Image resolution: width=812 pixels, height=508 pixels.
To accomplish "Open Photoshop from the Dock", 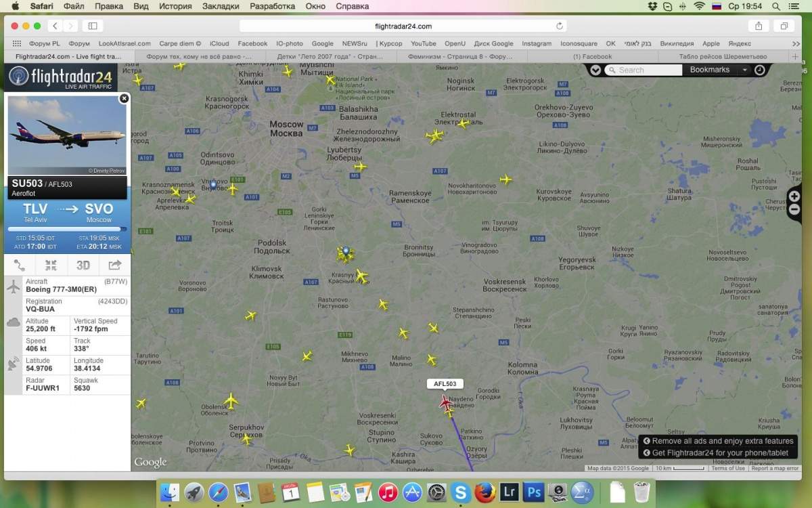I will 533,492.
